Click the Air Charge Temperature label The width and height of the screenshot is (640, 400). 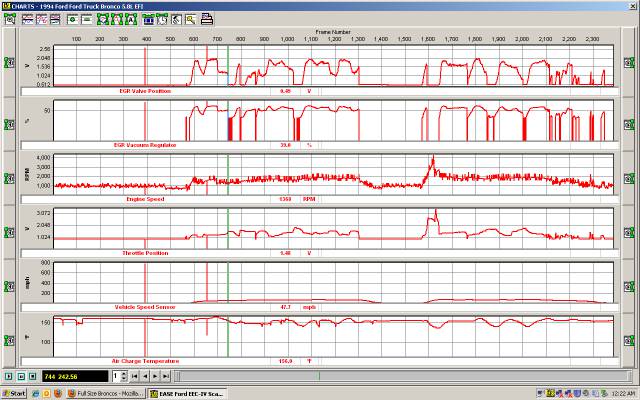[x=145, y=361]
